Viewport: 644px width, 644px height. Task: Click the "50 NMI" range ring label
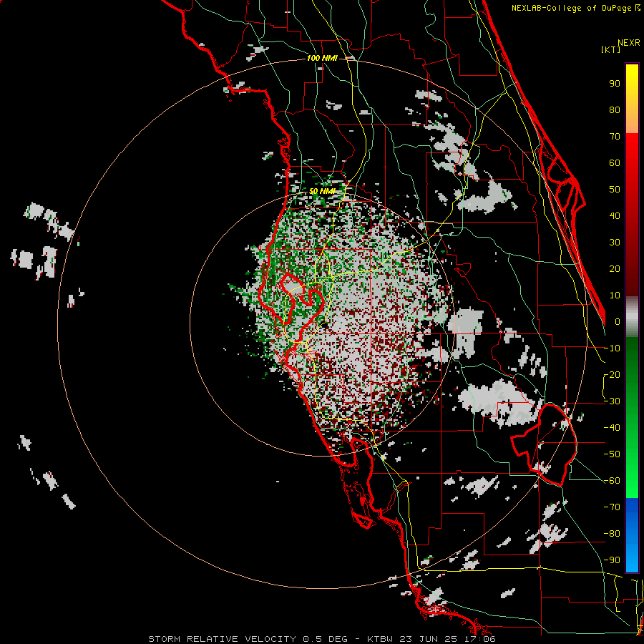(322, 191)
